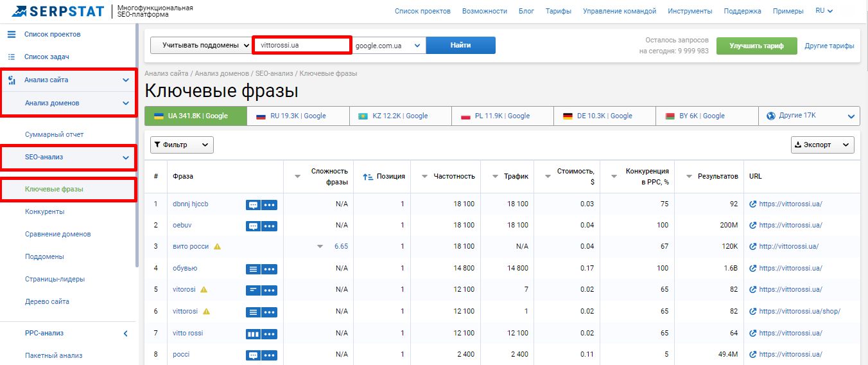Open the Другие тарифы link
Screen dimensions: 868x365
(x=829, y=46)
